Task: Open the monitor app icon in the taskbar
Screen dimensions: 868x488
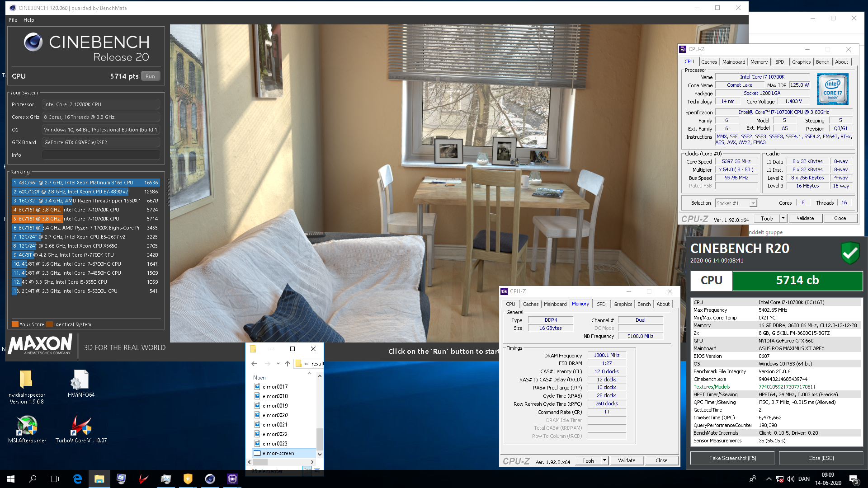Action: [122, 479]
